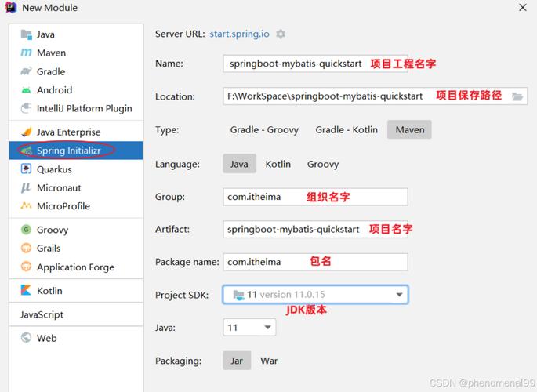Open the Project SDK dropdown

tap(315, 295)
